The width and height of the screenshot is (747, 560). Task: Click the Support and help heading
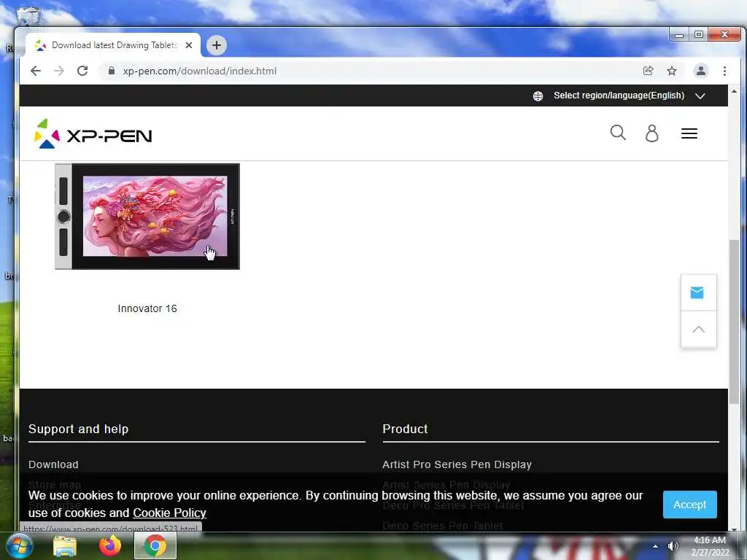[x=79, y=429]
